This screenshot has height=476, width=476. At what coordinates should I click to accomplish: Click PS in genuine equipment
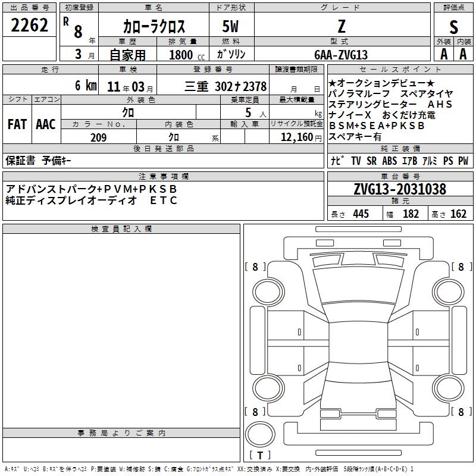pyautogui.click(x=448, y=161)
